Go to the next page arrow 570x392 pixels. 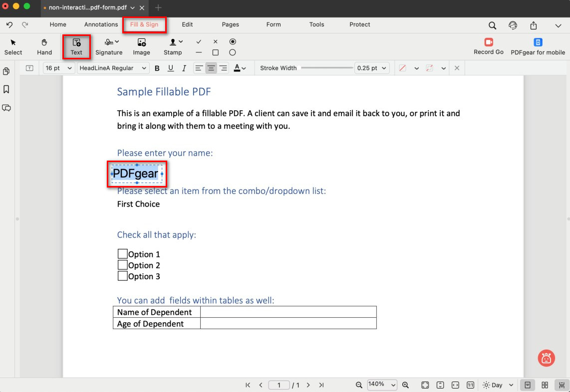pos(308,385)
